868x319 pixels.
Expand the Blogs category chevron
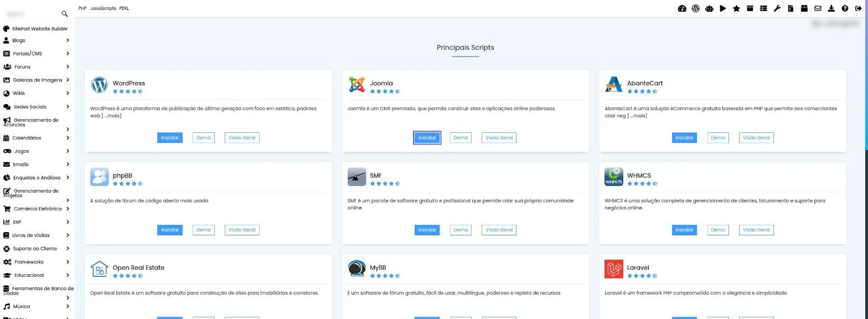coord(68,40)
